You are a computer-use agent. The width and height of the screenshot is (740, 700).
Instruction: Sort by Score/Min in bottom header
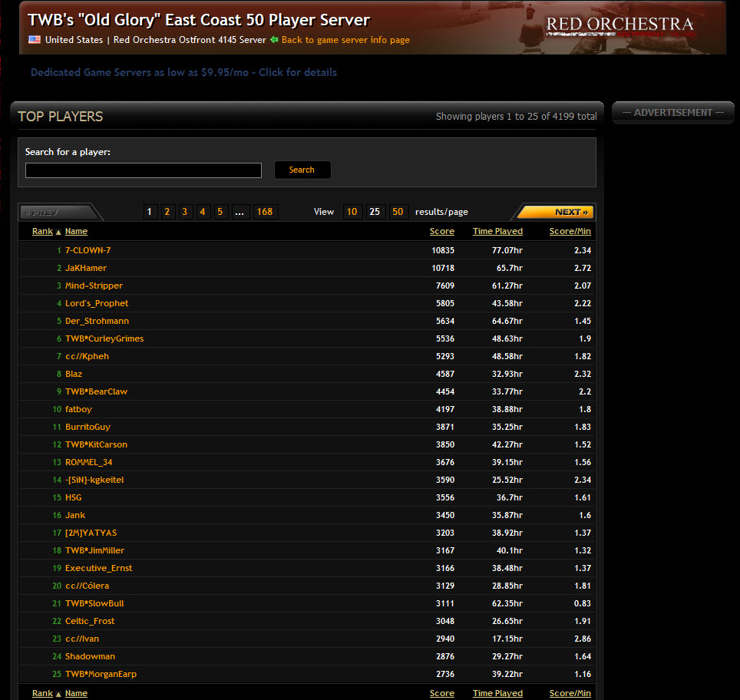(x=570, y=693)
